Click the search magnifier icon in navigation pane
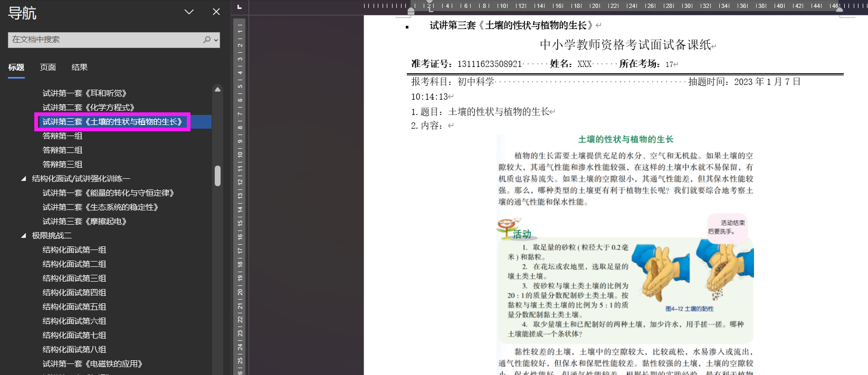The width and height of the screenshot is (868, 375). [207, 40]
